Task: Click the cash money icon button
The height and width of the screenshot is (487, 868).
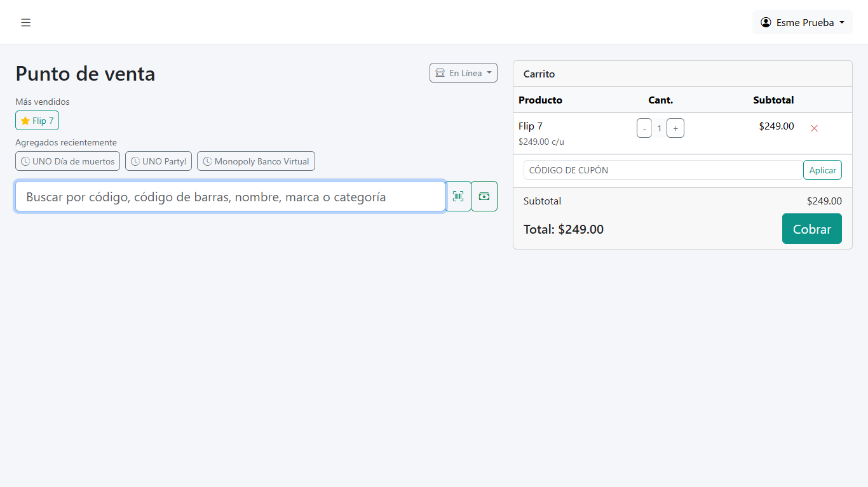Action: point(484,196)
